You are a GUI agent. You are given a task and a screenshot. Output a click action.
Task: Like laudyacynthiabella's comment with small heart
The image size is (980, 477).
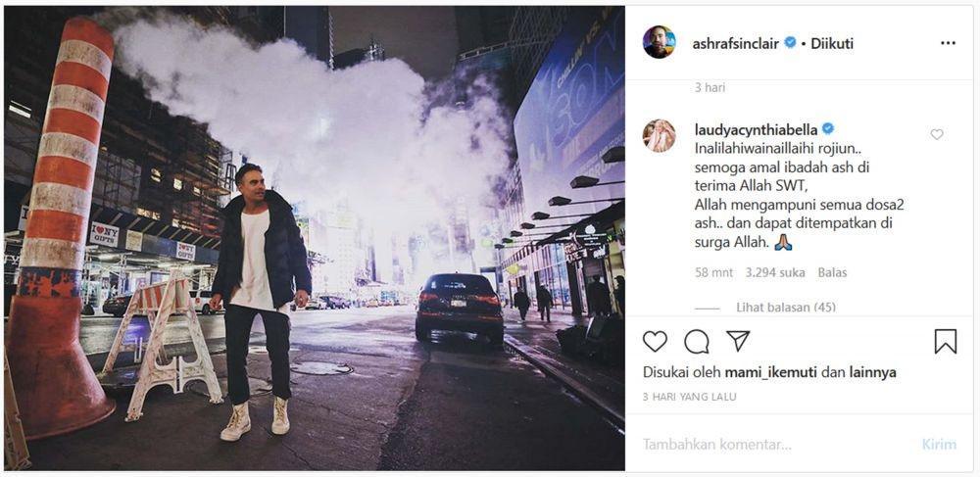936,134
